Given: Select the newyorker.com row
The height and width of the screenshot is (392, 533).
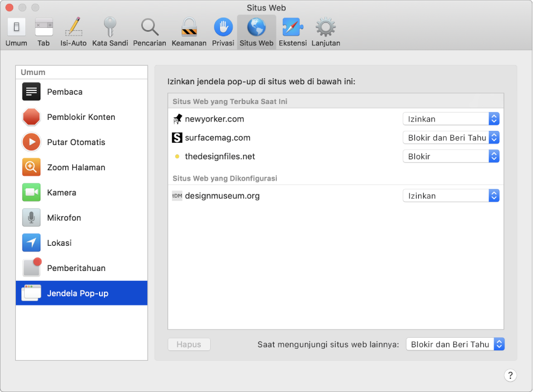Looking at the screenshot, I should 335,119.
